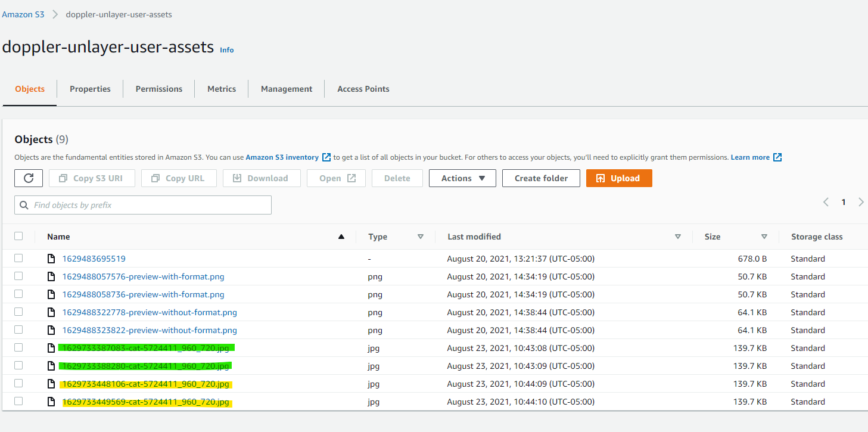Open 1629488322778-preview-without-format.png object link

coord(150,312)
